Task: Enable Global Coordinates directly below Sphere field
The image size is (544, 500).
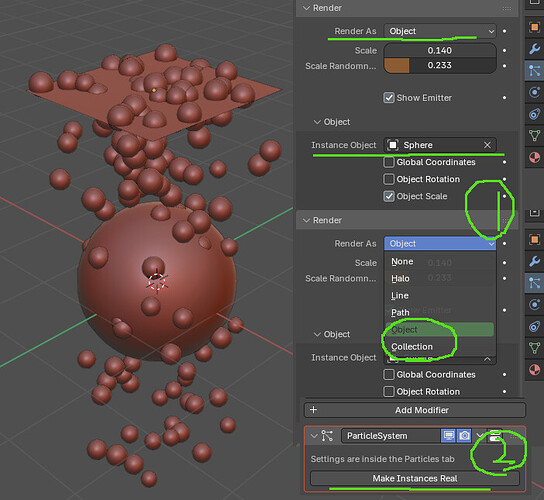Action: pos(389,162)
